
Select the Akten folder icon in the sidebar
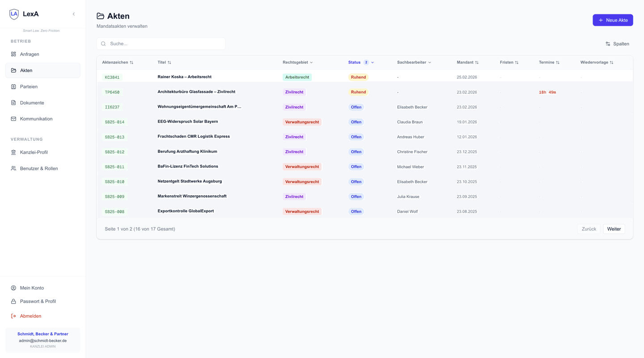point(14,70)
